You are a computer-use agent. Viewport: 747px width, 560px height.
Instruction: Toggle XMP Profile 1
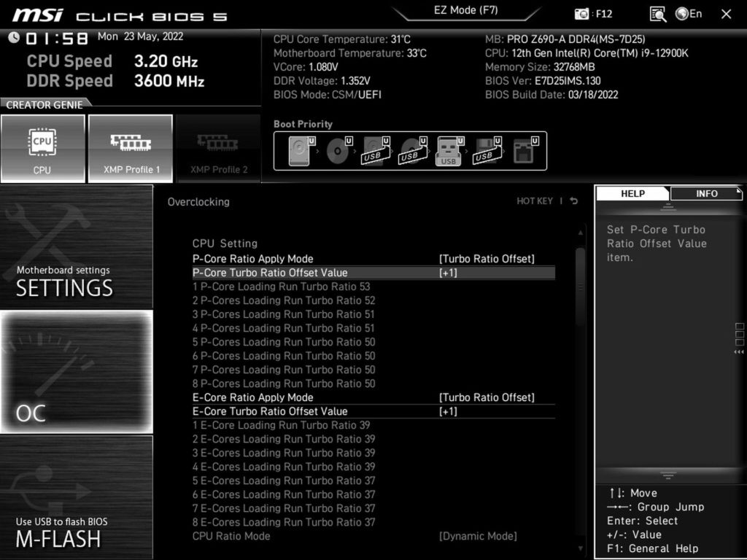pos(131,149)
